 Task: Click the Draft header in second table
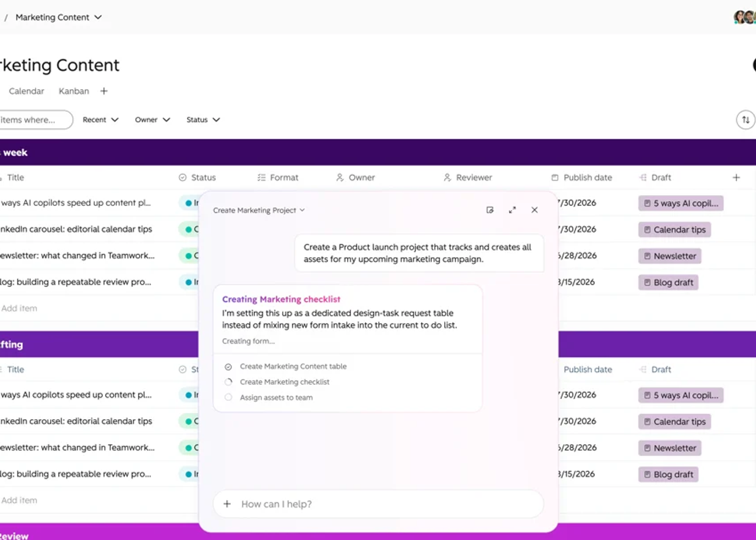pos(655,369)
